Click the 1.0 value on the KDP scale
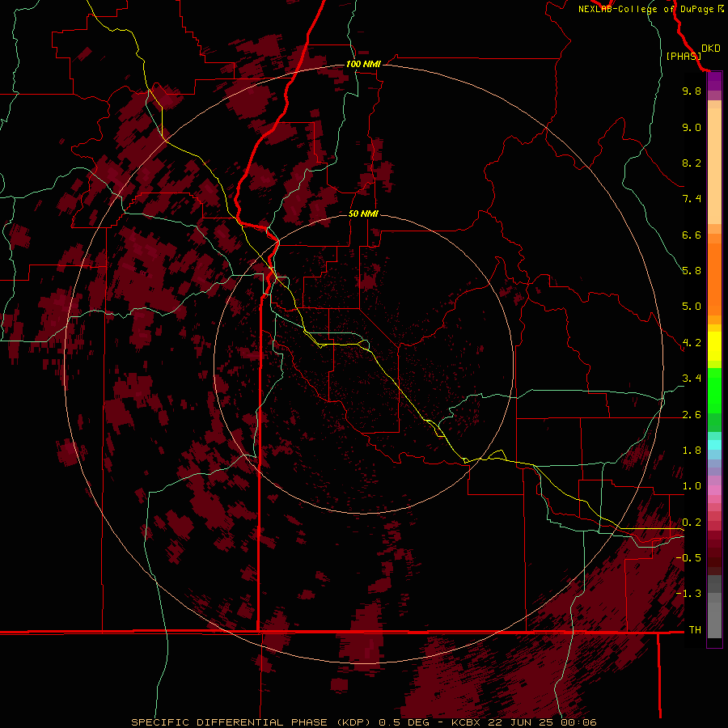The height and width of the screenshot is (728, 728). tap(692, 486)
